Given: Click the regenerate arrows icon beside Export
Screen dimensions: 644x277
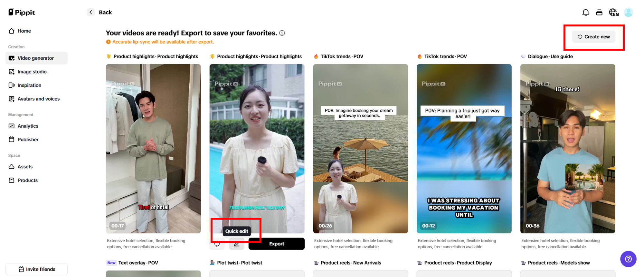Looking at the screenshot, I should pos(217,244).
